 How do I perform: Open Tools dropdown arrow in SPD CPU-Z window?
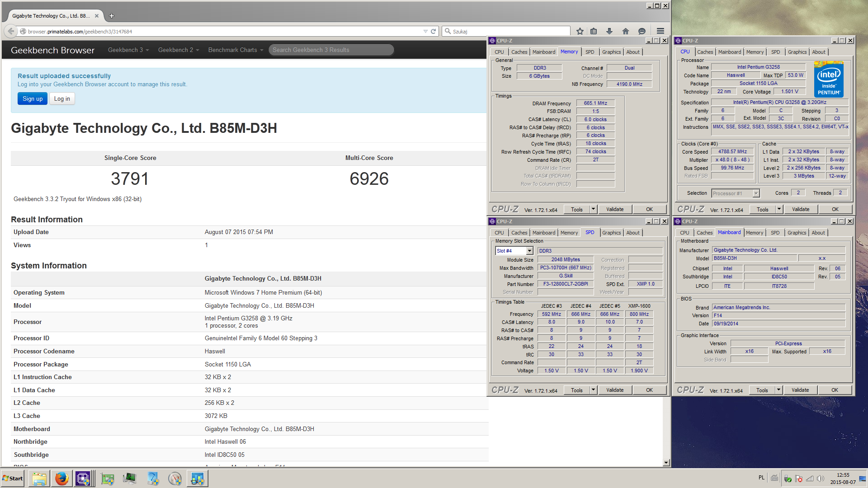point(594,390)
